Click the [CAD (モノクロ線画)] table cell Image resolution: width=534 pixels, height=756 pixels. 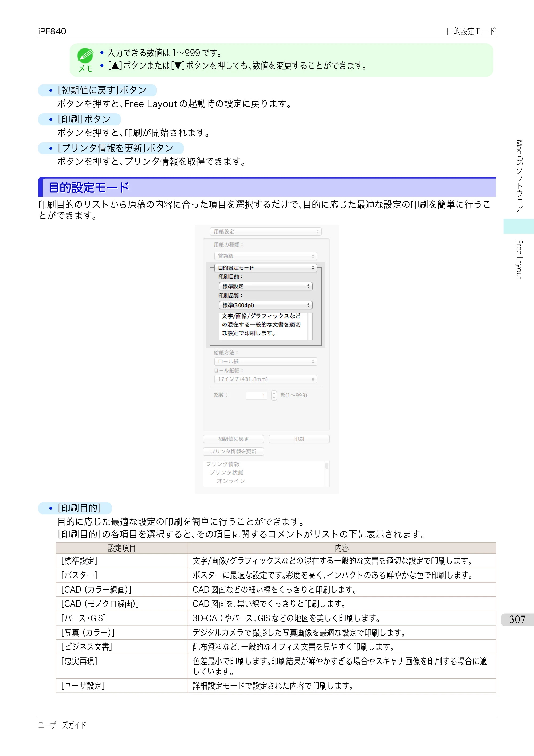pos(122,604)
